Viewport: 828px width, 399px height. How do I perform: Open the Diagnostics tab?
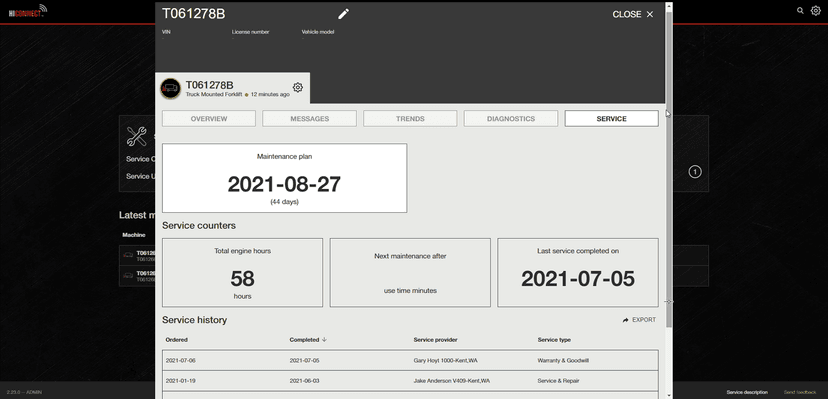coord(511,119)
